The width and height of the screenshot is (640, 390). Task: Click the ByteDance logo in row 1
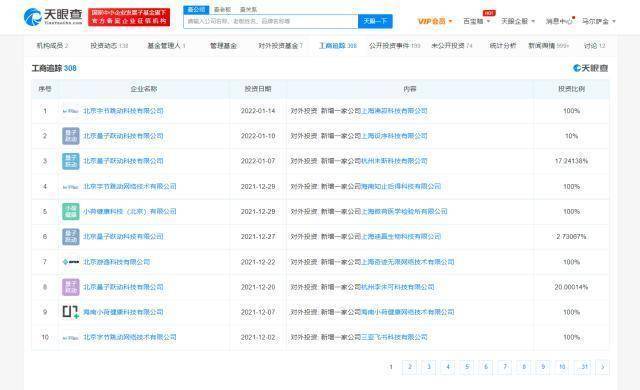(x=71, y=111)
